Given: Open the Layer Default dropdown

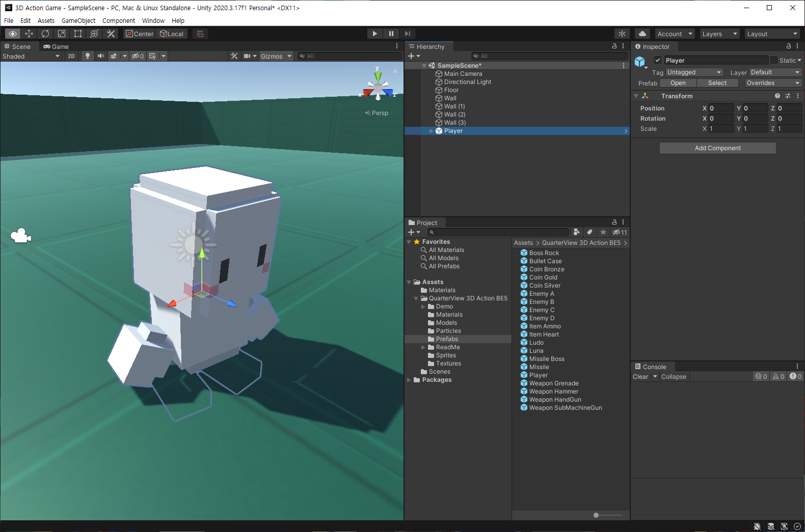Looking at the screenshot, I should click(775, 72).
